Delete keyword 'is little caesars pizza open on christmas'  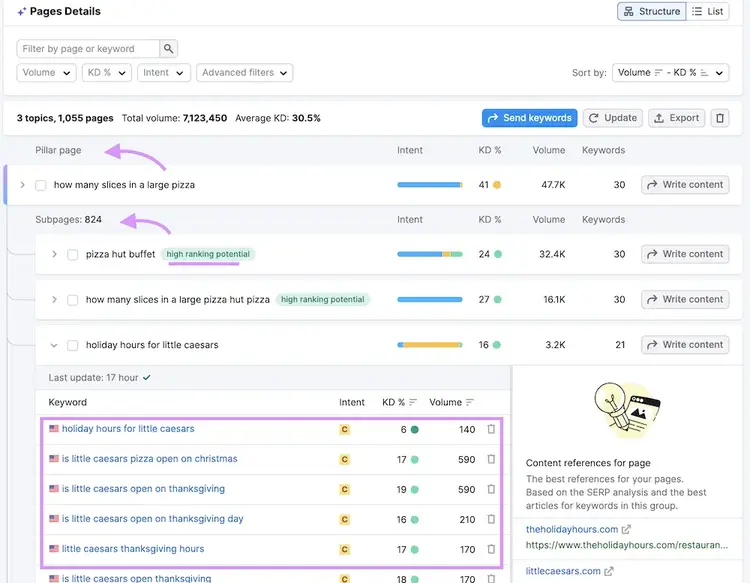pos(491,459)
